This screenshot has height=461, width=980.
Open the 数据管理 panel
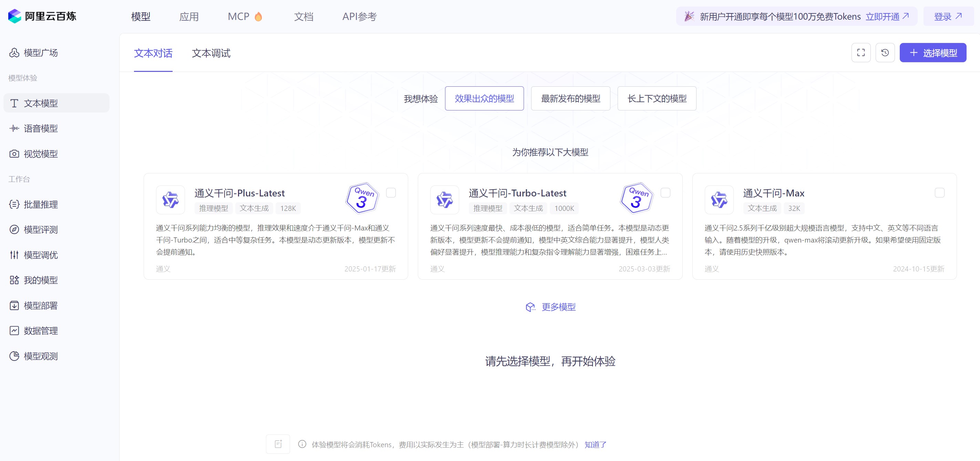40,330
